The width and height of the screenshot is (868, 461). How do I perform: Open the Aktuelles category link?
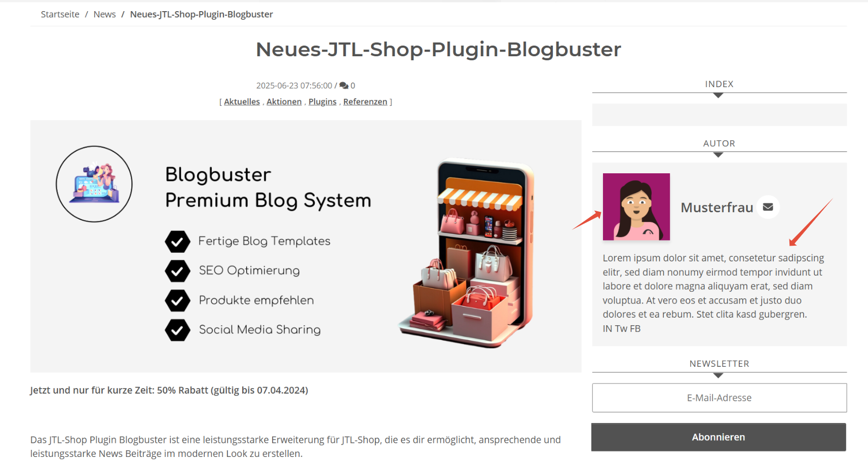(242, 102)
